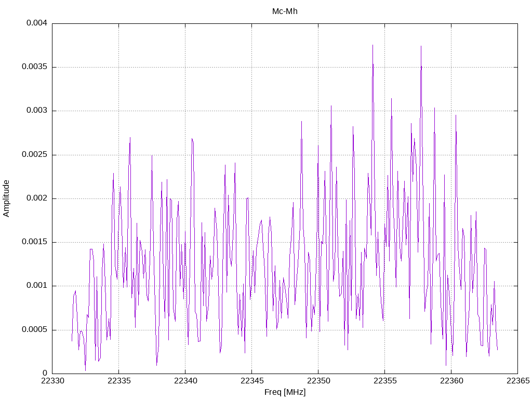Click the x-axis tick label 22335
The width and height of the screenshot is (532, 399).
click(119, 381)
